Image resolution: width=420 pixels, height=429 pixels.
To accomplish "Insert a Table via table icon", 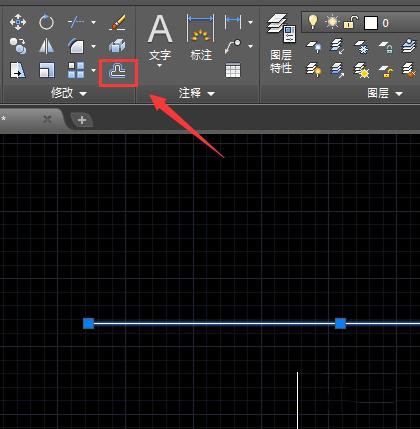I will click(x=233, y=70).
